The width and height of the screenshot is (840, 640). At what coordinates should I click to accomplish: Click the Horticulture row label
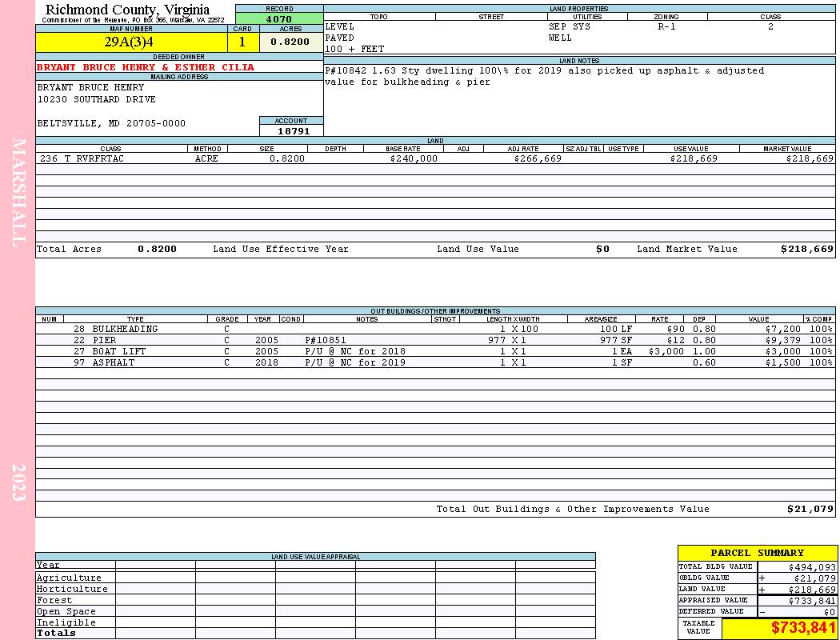[x=72, y=590]
